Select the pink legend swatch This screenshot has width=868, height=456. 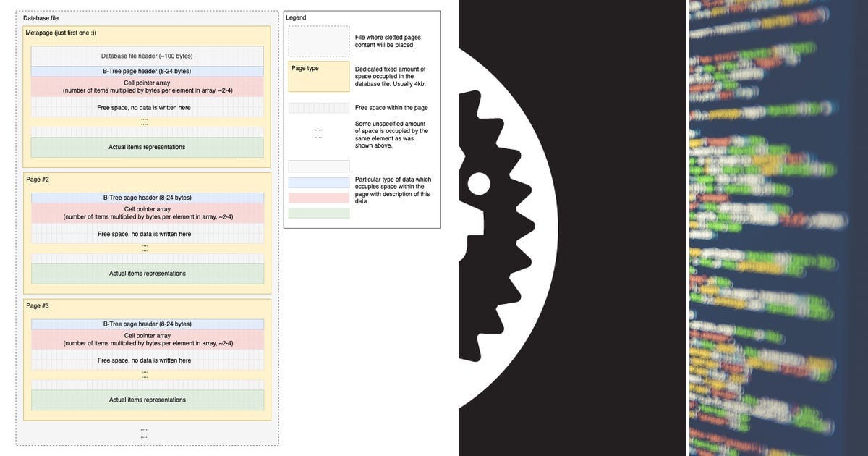click(318, 196)
